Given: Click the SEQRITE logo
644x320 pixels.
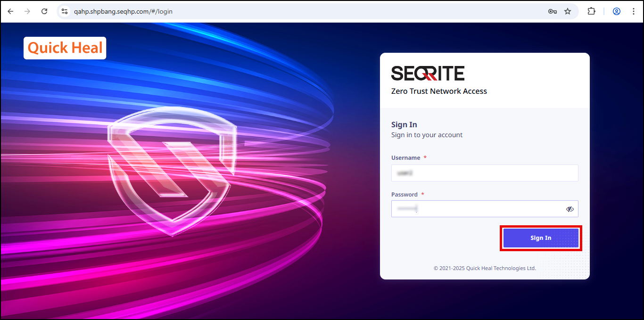Looking at the screenshot, I should coord(428,74).
